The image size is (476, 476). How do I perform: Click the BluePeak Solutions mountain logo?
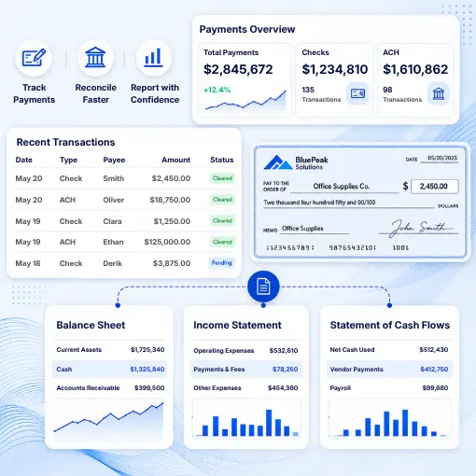(278, 162)
